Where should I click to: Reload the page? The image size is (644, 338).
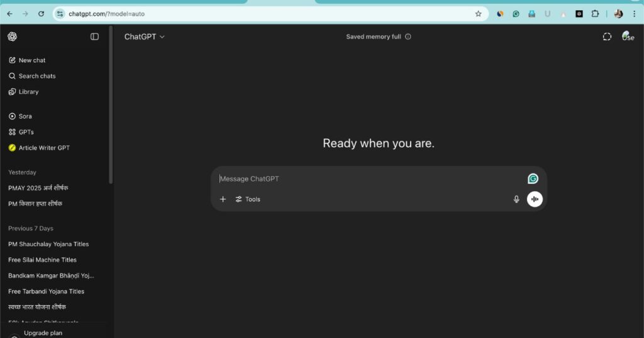pos(41,14)
